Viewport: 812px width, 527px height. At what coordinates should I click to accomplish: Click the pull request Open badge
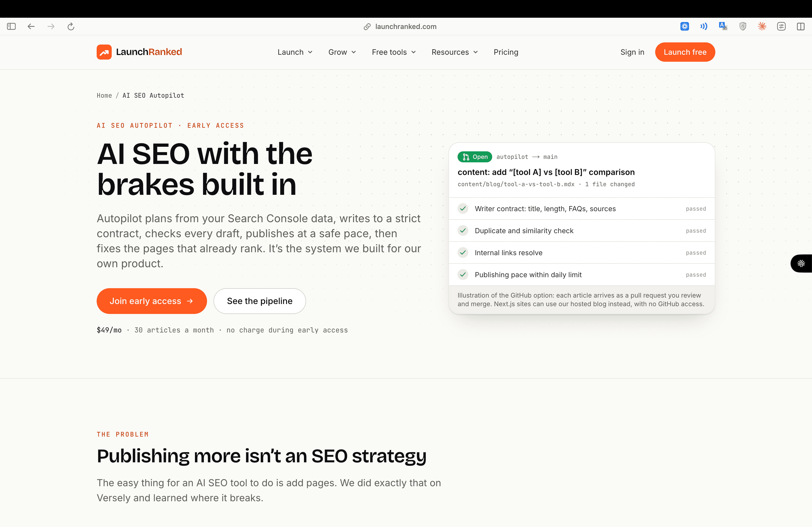click(x=474, y=157)
